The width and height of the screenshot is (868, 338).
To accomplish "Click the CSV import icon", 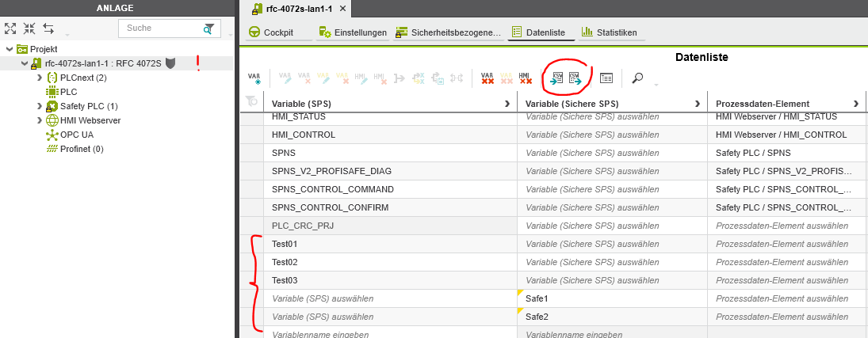I will (x=558, y=78).
